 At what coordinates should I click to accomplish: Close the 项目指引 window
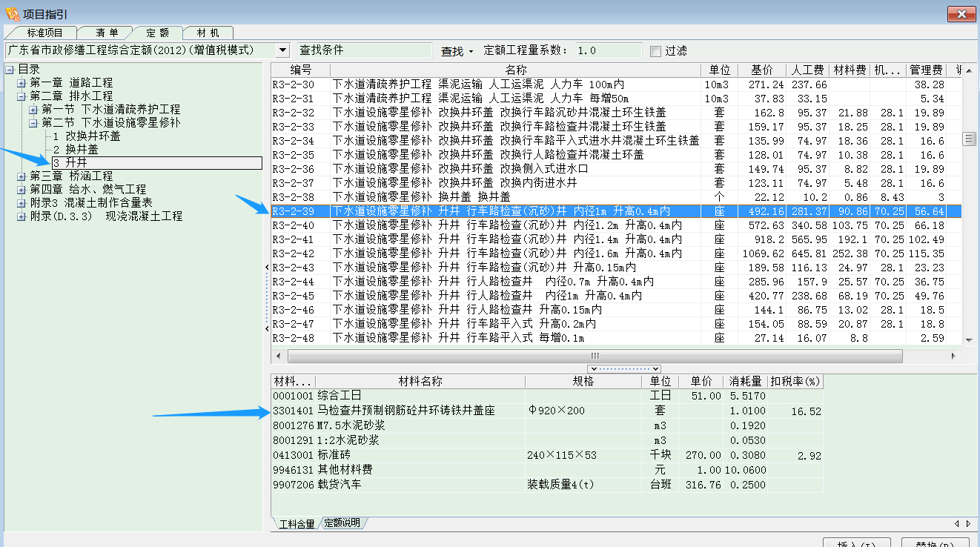(961, 14)
